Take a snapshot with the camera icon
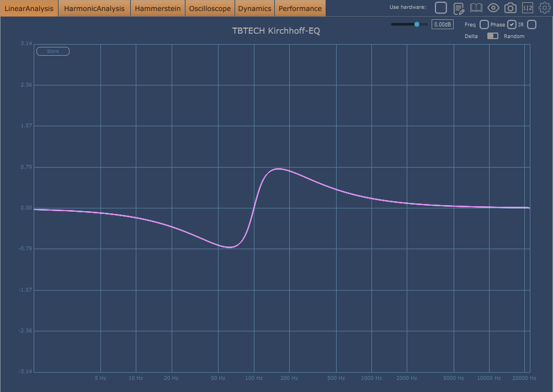 point(511,8)
